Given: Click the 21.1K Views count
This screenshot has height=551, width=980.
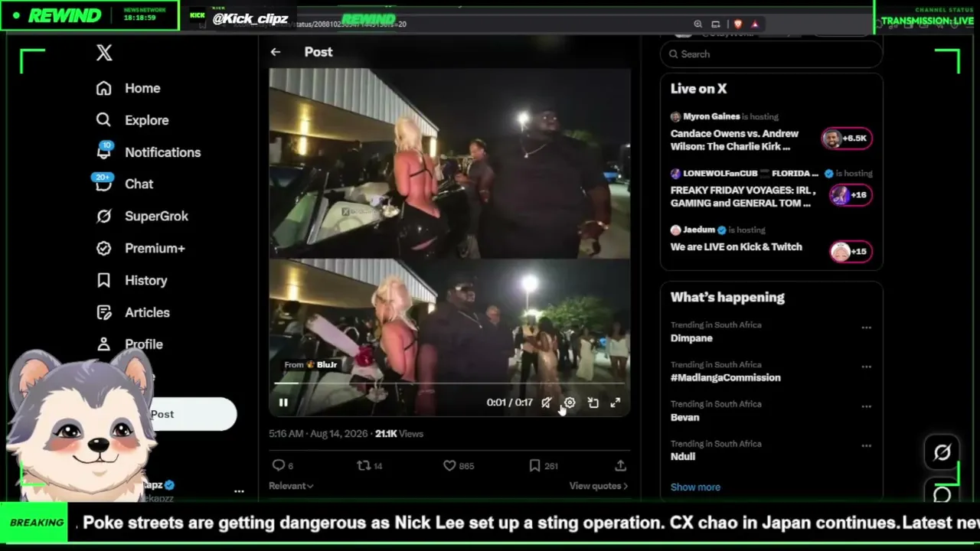Looking at the screenshot, I should [399, 434].
